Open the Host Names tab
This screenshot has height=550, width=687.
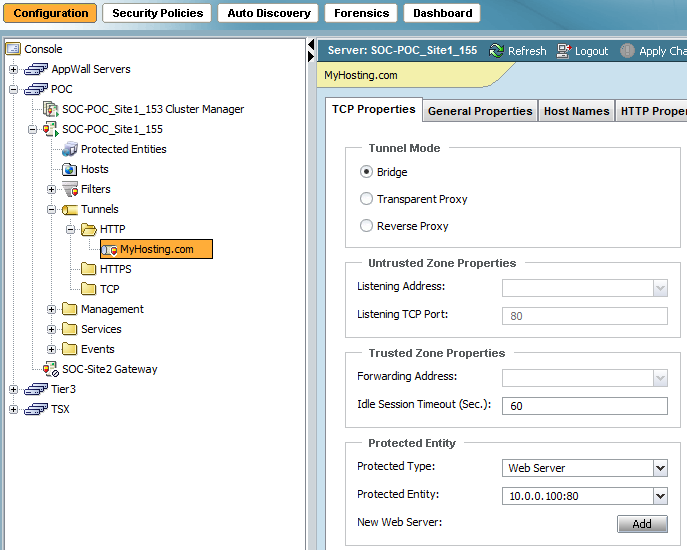[x=576, y=111]
